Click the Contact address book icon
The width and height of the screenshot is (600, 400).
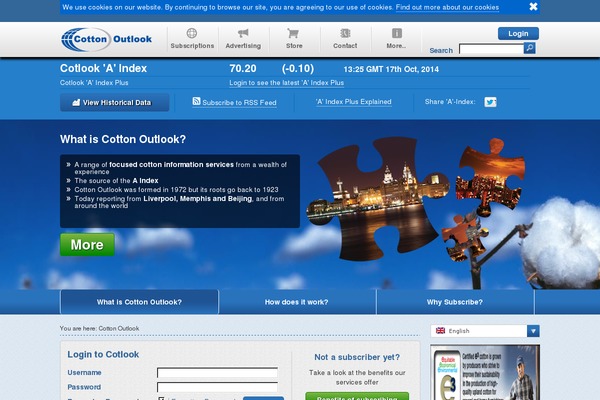coord(345,33)
